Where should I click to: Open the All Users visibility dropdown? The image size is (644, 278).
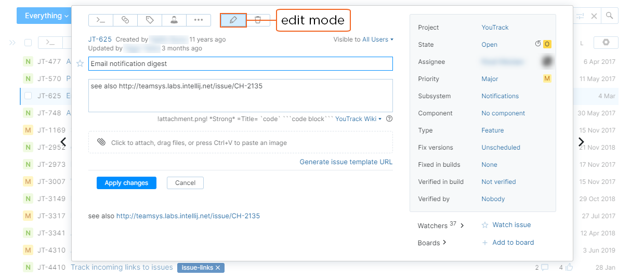coord(378,39)
